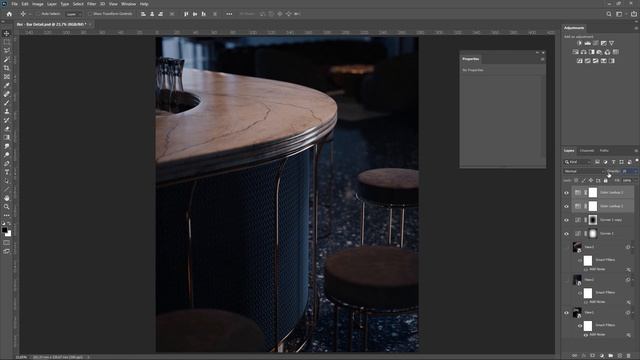Switch to the Channels tab
The height and width of the screenshot is (360, 640).
tap(587, 151)
